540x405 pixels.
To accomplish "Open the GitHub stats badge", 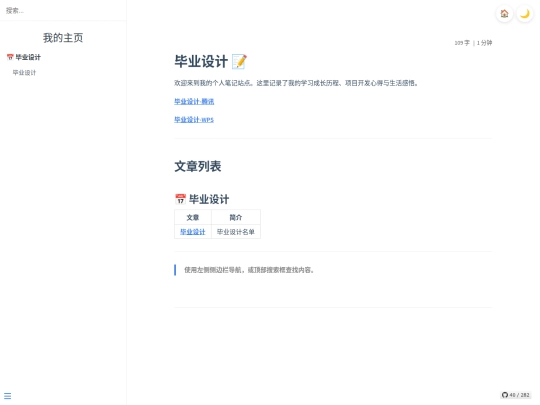I will click(x=516, y=395).
